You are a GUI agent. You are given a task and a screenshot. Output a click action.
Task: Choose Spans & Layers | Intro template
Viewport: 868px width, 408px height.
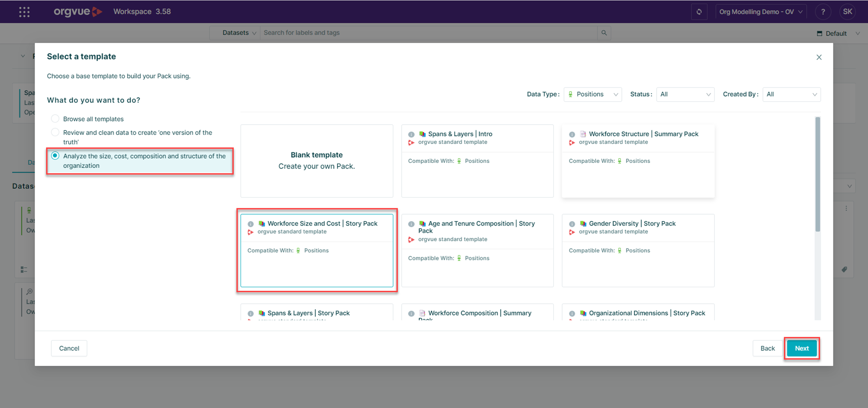click(477, 161)
